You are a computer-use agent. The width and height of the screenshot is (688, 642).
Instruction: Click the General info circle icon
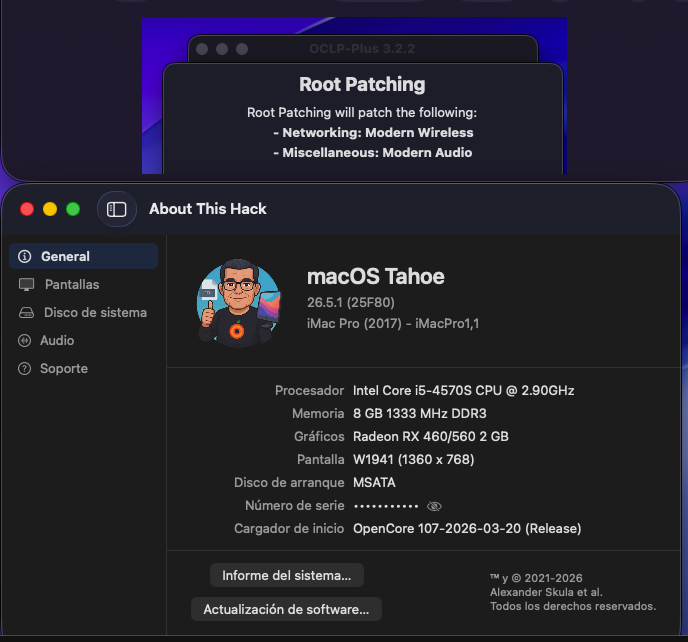(25, 256)
